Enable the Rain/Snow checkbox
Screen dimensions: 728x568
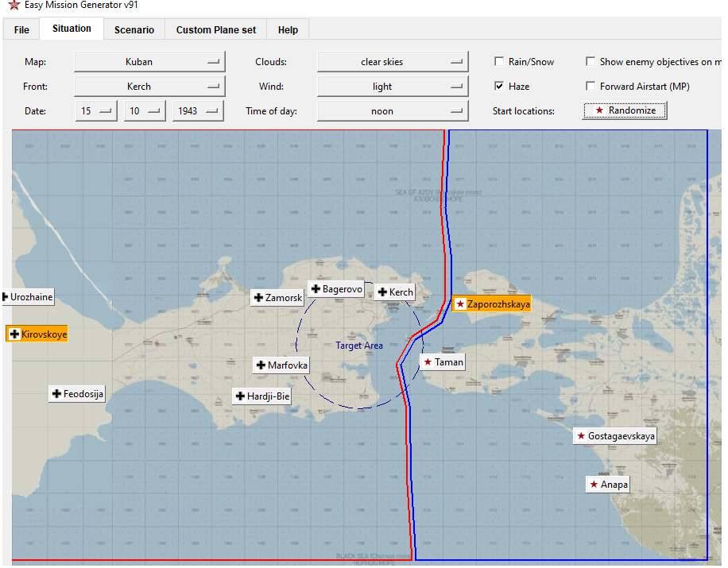(x=499, y=62)
